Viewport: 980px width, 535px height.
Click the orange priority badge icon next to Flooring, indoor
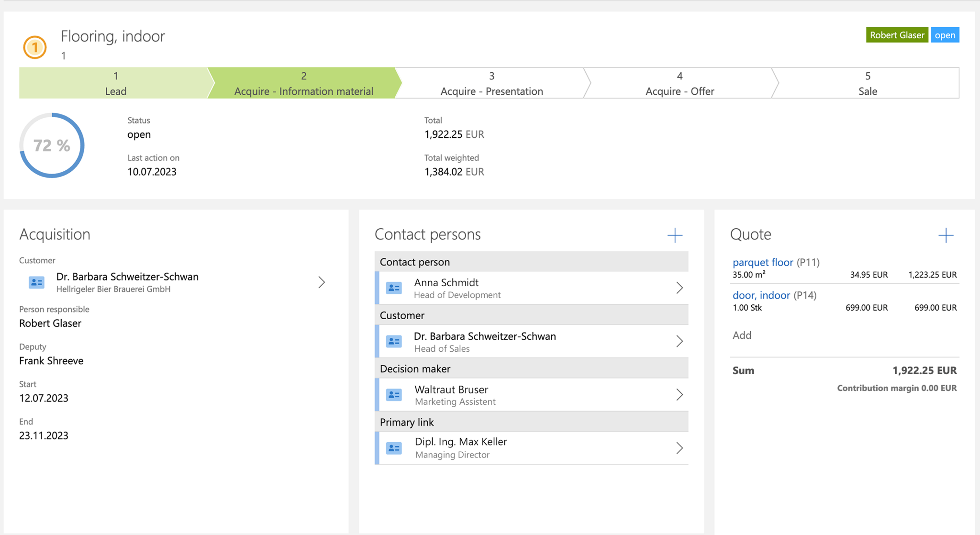pos(35,47)
